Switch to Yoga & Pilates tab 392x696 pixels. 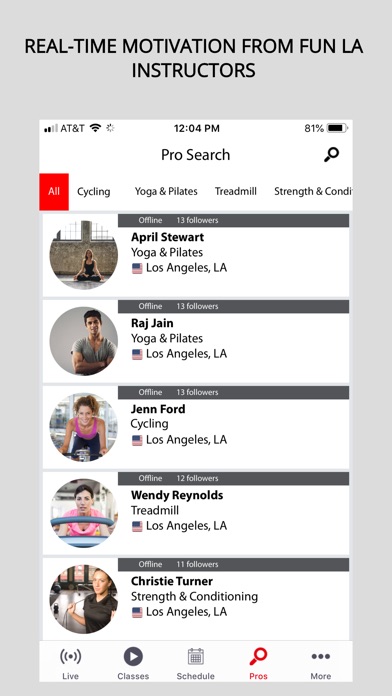(166, 191)
